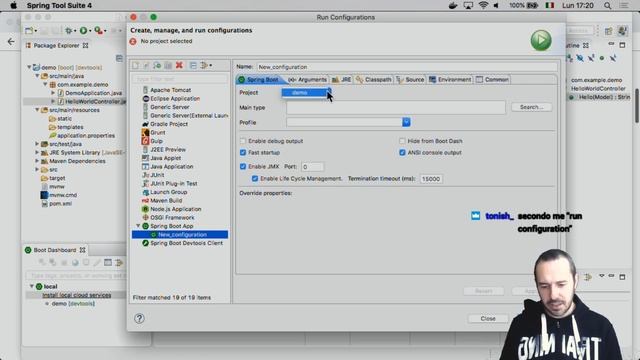
Task: Click the filter configurations icon in toolbar
Action: click(205, 65)
